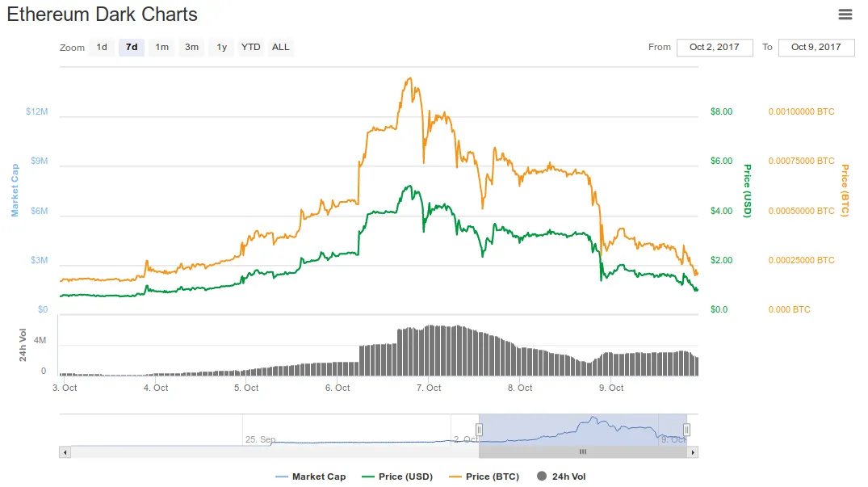Edit the To date field Oct 9, 2017
Viewport: 868px width, 487px height.
[816, 47]
